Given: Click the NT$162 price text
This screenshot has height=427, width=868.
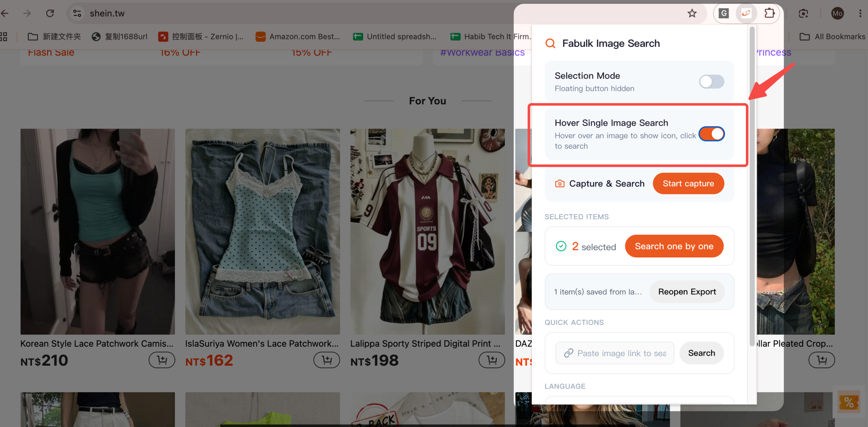Looking at the screenshot, I should pyautogui.click(x=209, y=361).
